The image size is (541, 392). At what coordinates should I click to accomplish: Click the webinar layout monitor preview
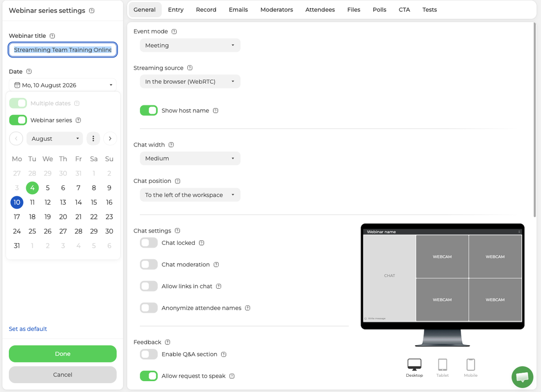pos(443,285)
